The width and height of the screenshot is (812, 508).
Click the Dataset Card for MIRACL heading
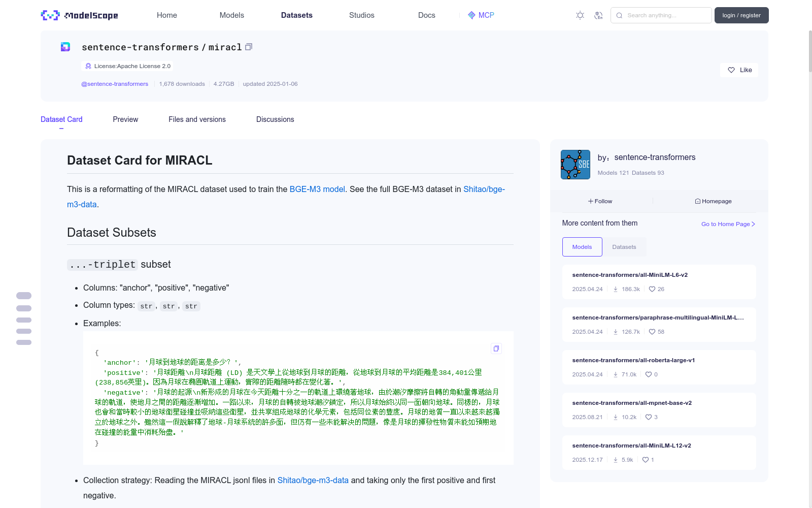point(140,161)
